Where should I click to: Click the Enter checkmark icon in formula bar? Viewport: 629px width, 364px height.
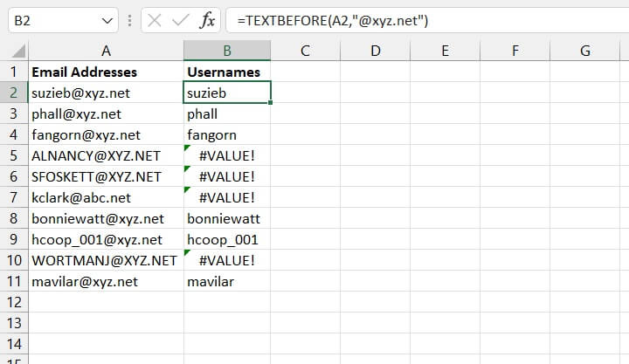tap(181, 21)
